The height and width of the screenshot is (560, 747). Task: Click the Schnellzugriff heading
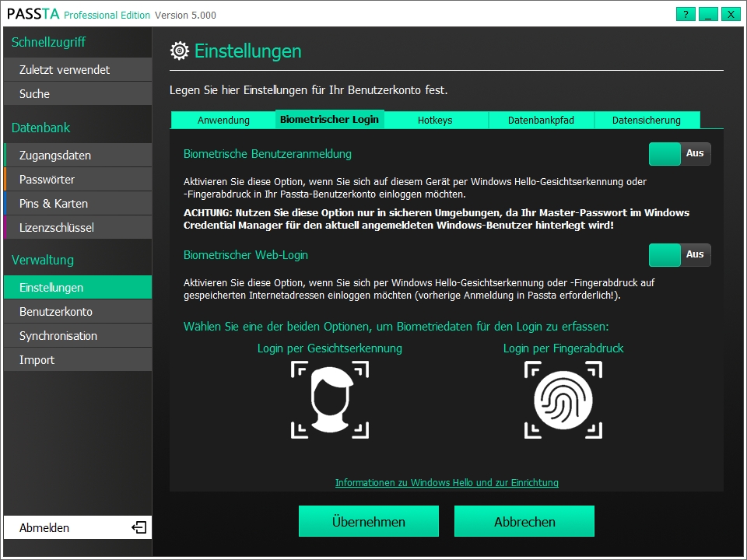pyautogui.click(x=48, y=42)
